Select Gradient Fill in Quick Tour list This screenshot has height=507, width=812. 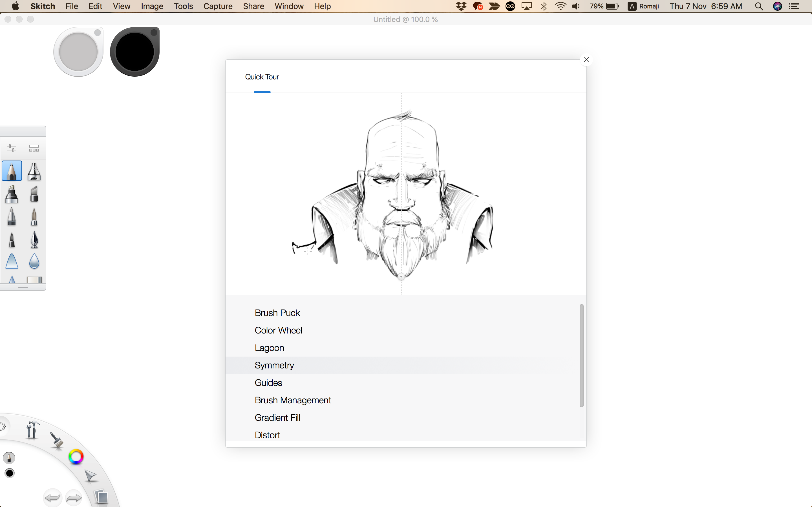point(277,417)
